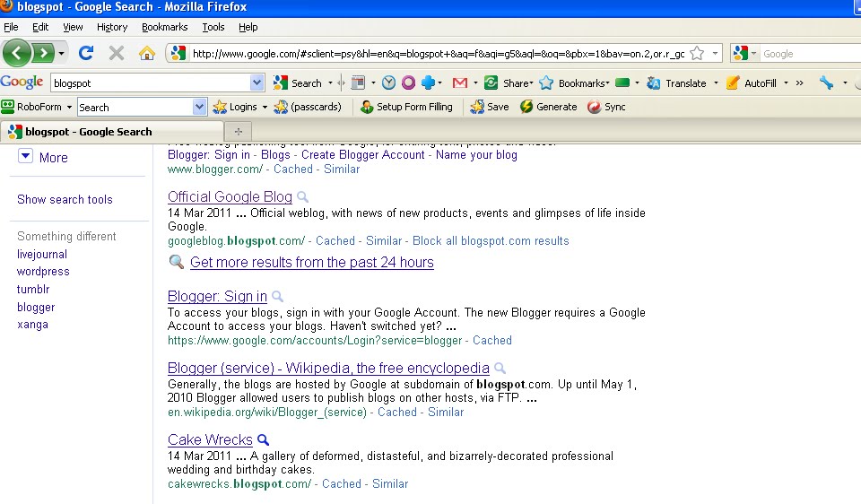Go forward with the green Forward arrow
861x504 pixels.
[x=43, y=53]
